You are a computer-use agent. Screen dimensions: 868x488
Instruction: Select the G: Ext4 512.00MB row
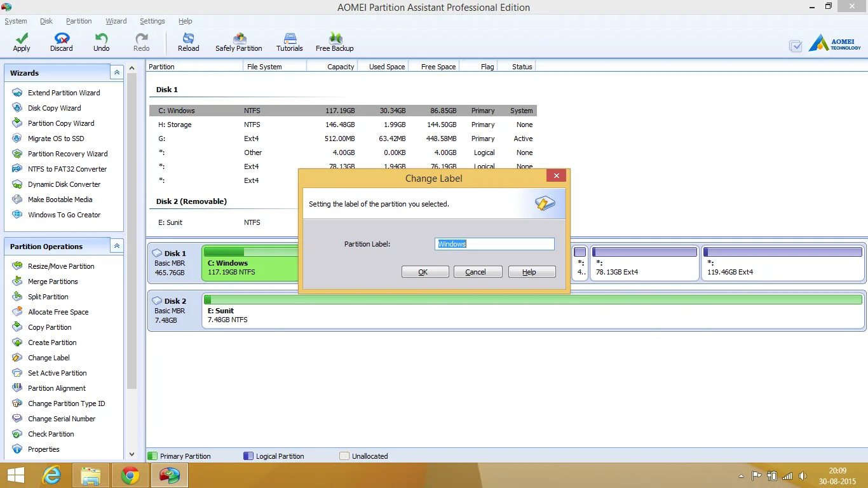click(x=343, y=139)
